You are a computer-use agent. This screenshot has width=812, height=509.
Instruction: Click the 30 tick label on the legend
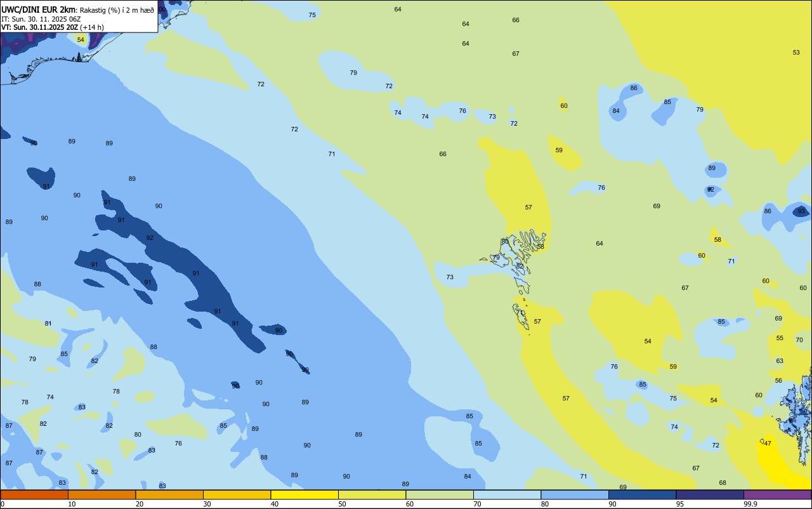(207, 504)
